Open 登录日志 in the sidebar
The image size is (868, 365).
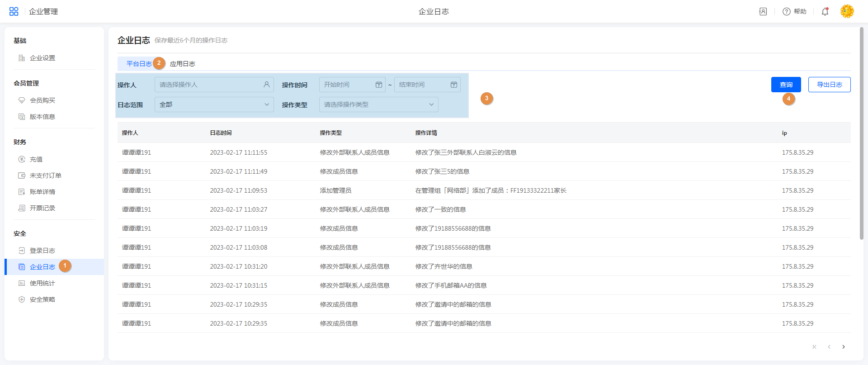[42, 251]
